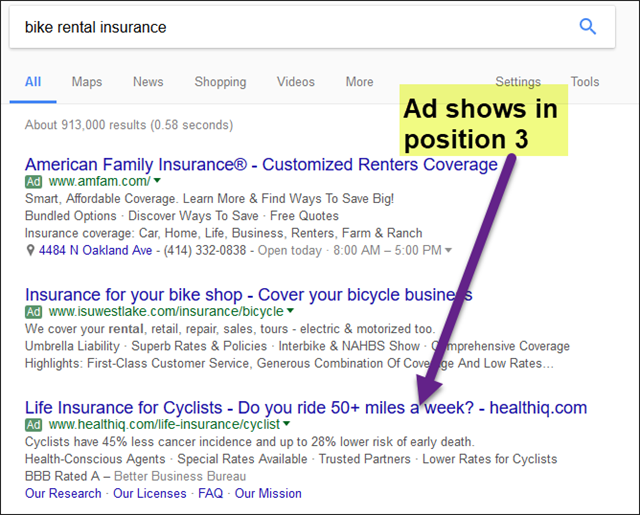Expand the dropdown arrow after isuwestlake.com URL

(290, 311)
